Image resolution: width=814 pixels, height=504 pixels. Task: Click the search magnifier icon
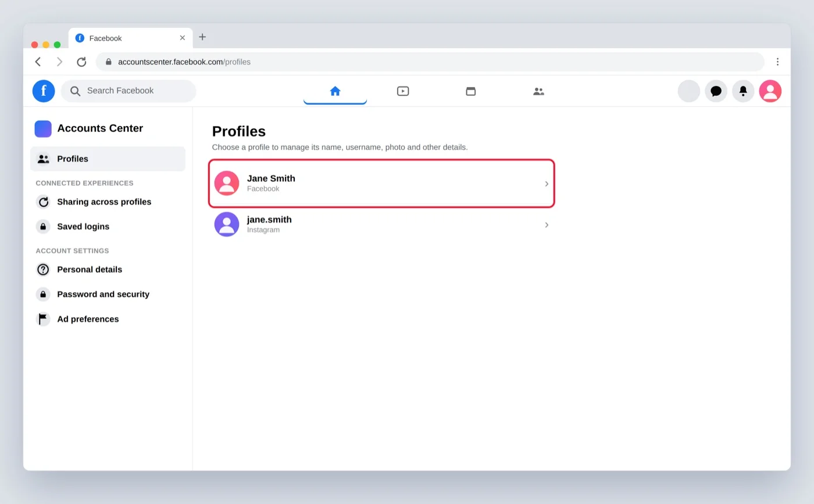click(x=75, y=91)
